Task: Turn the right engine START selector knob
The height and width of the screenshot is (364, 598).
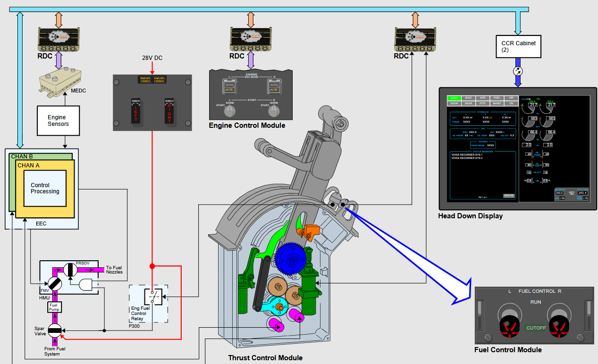Action: pos(274,111)
